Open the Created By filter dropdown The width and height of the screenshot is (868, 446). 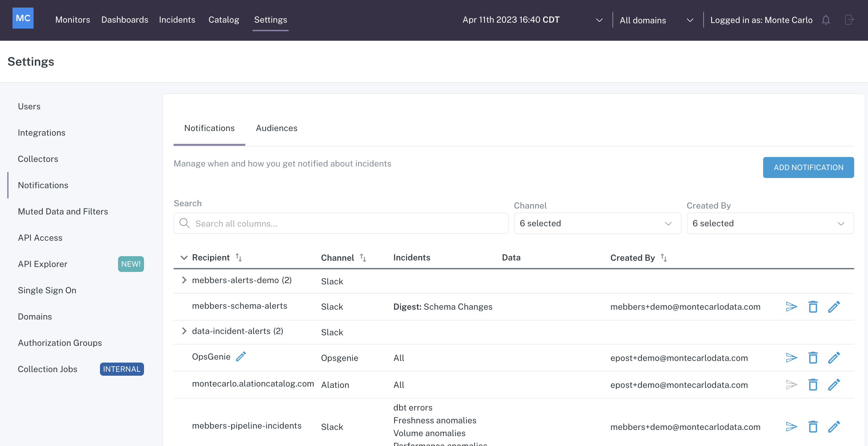(770, 223)
